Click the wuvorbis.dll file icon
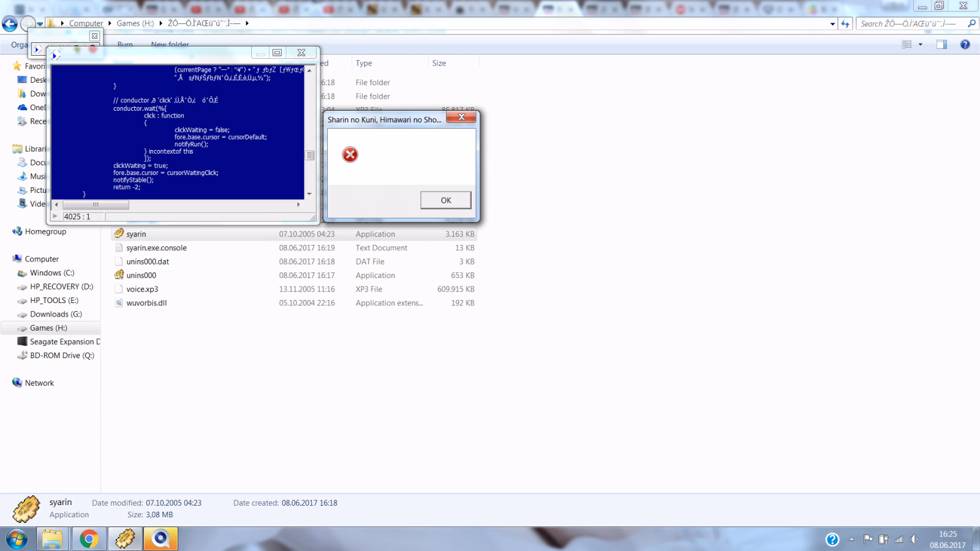The image size is (980, 551). (x=119, y=303)
